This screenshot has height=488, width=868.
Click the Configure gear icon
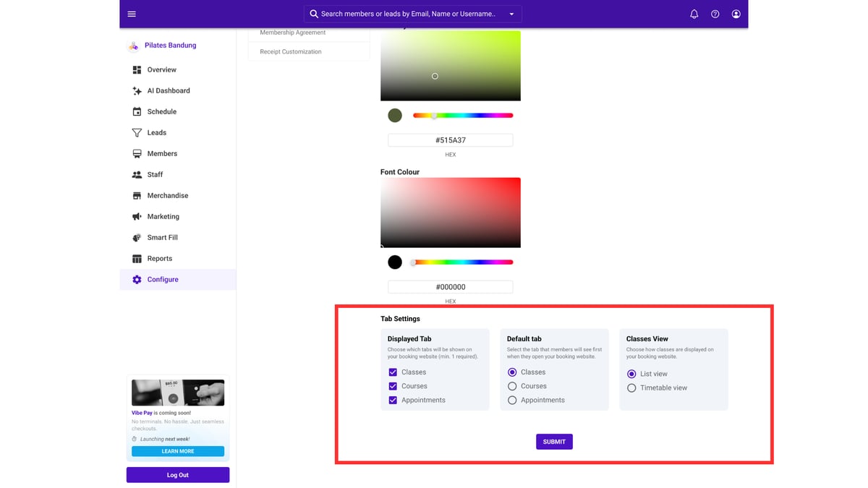pyautogui.click(x=137, y=279)
